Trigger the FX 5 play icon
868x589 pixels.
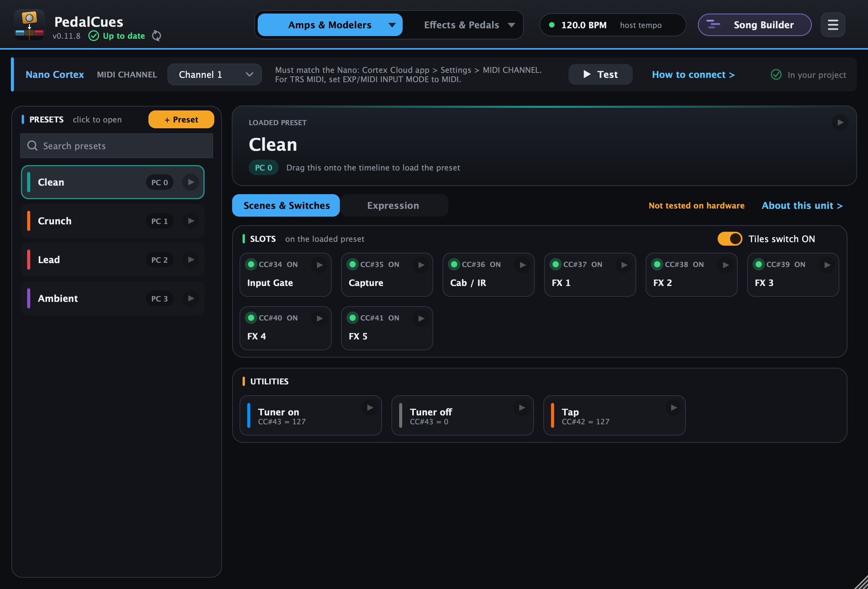[x=421, y=319]
